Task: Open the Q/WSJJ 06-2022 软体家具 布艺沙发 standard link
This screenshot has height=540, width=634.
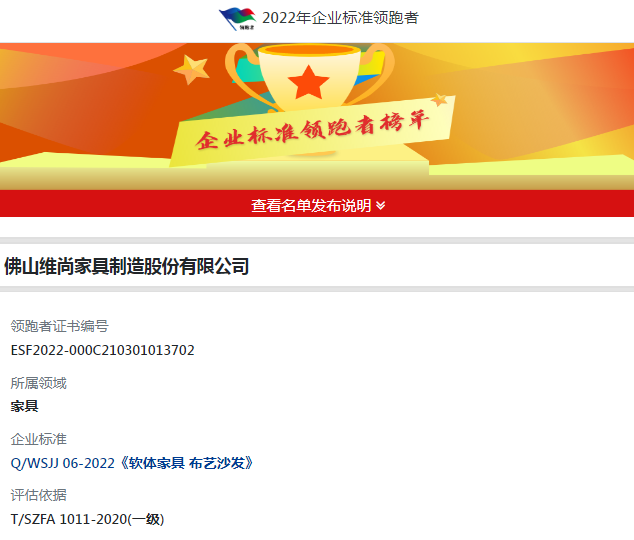Action: (132, 463)
